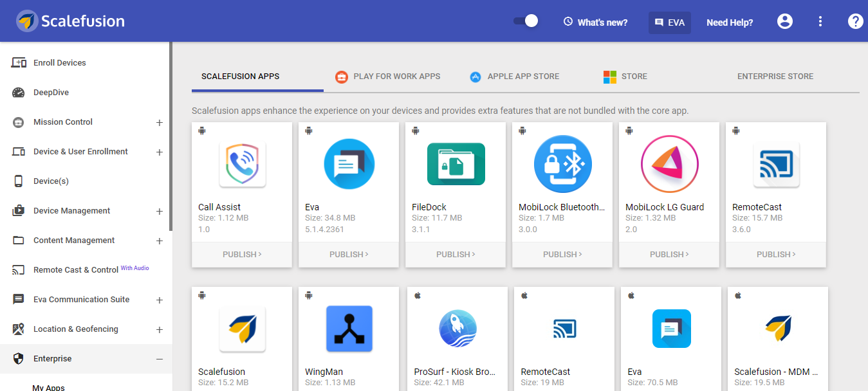Select the Scalefusion Apps tab
This screenshot has height=391, width=868.
[240, 76]
